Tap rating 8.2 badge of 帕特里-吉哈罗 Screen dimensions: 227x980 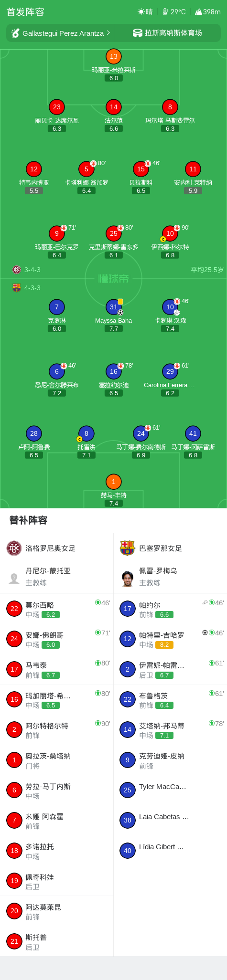[164, 645]
